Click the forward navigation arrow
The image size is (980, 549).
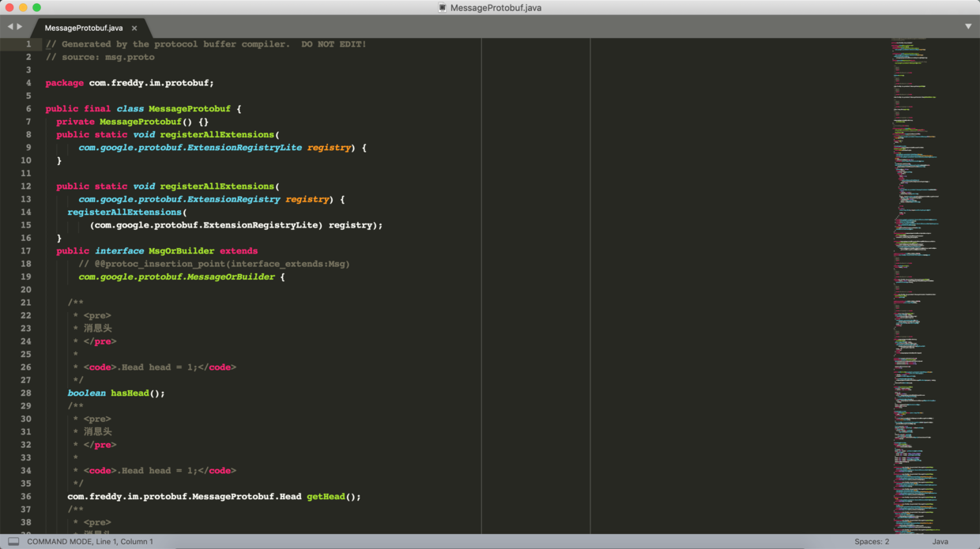pos(17,25)
